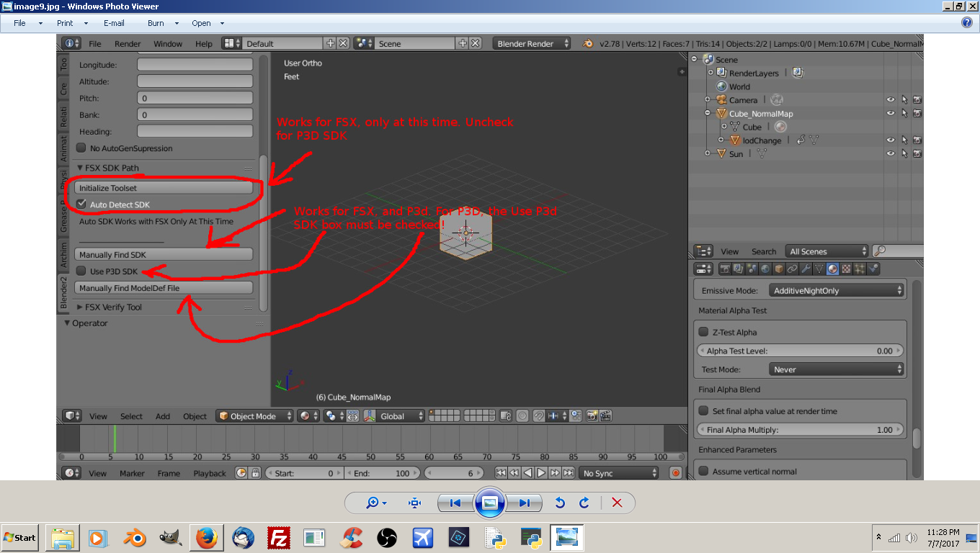Screen dimensions: 980x553
Task: Open the All Scenes outliner display dropdown
Action: 827,251
